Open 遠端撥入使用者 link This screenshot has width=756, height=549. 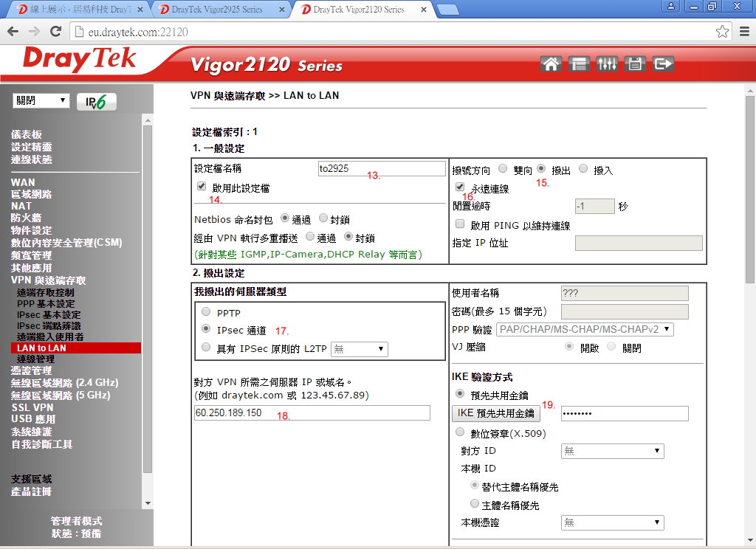click(x=50, y=337)
